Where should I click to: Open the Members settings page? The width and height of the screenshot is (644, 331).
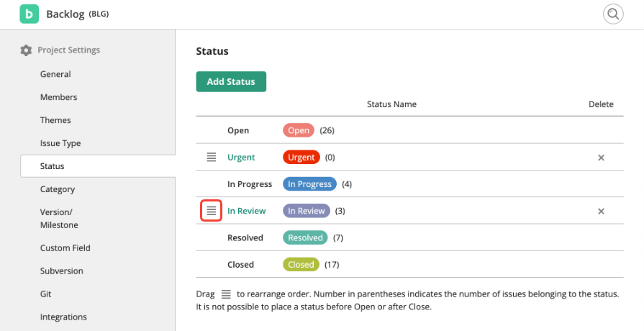click(x=58, y=97)
